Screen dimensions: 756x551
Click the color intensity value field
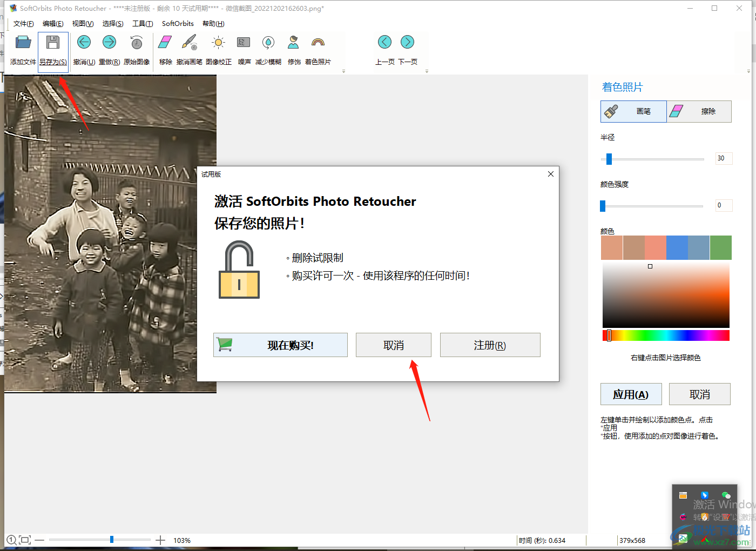pyautogui.click(x=724, y=205)
